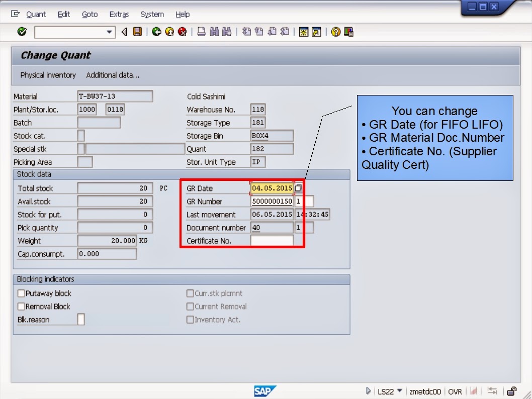
Task: Click inside the Certificate No. field
Action: pyautogui.click(x=272, y=240)
